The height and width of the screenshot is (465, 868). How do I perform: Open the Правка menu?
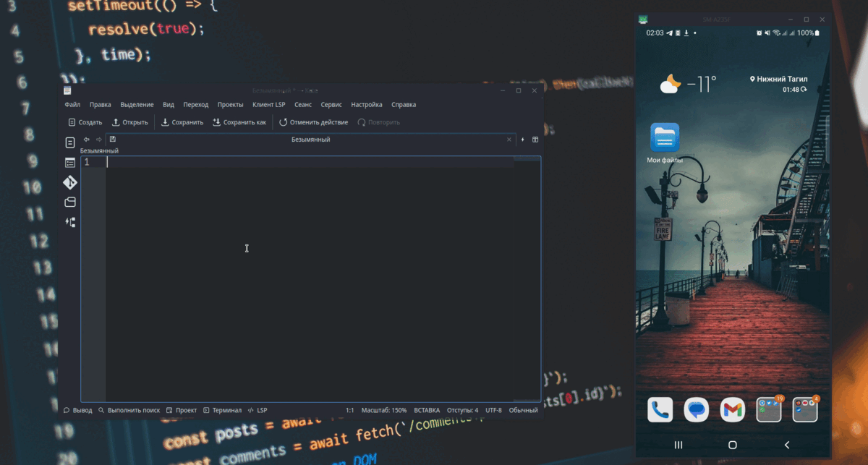(101, 105)
